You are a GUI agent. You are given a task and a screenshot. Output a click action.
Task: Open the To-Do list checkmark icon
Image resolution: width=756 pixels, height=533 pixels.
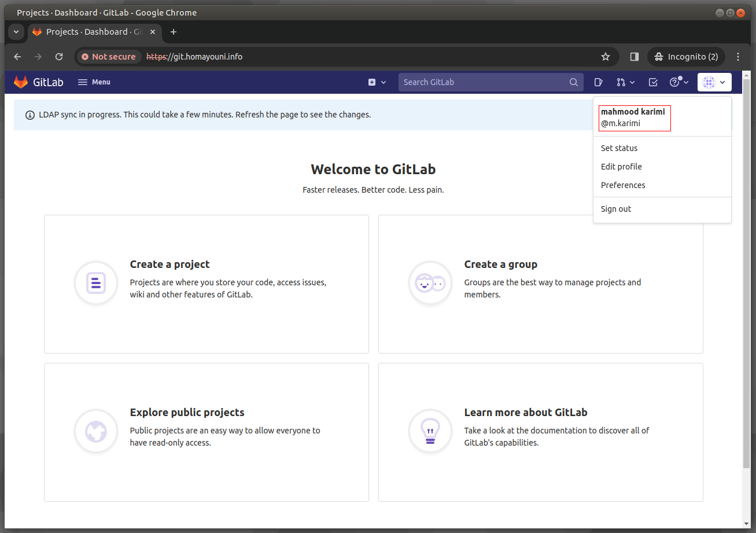tap(653, 82)
